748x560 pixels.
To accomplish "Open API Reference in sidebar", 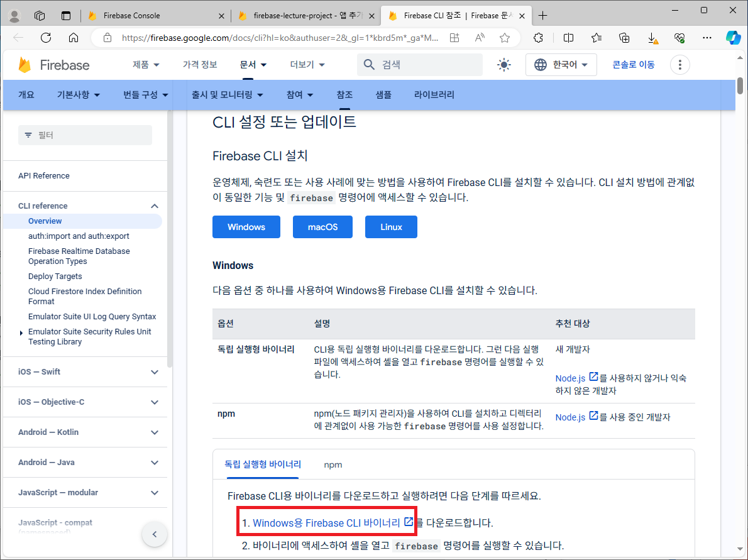I will [x=44, y=175].
